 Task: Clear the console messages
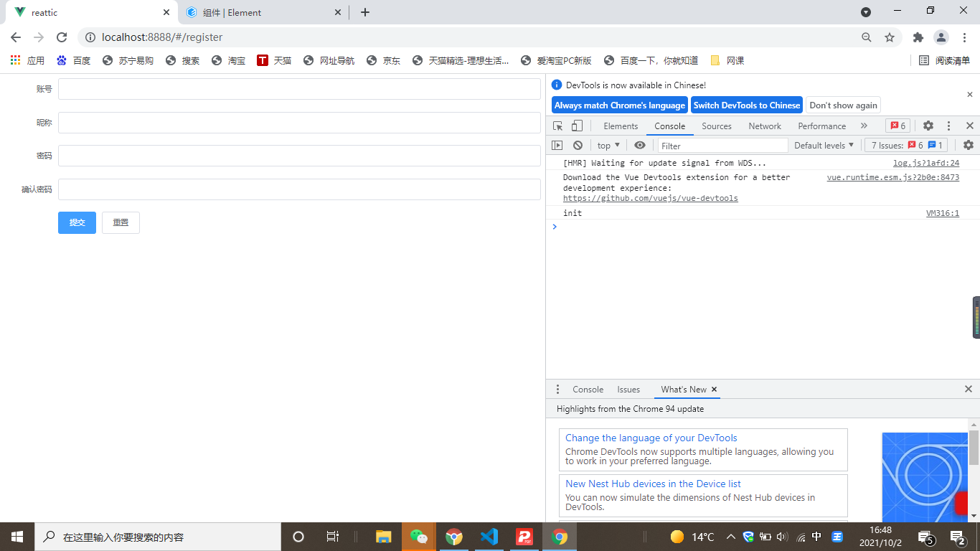[x=578, y=145]
